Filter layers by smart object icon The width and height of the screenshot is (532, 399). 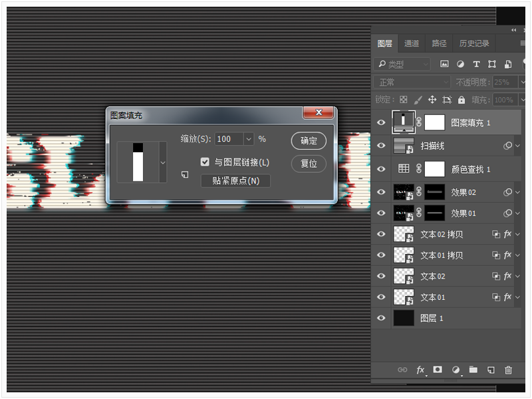508,64
